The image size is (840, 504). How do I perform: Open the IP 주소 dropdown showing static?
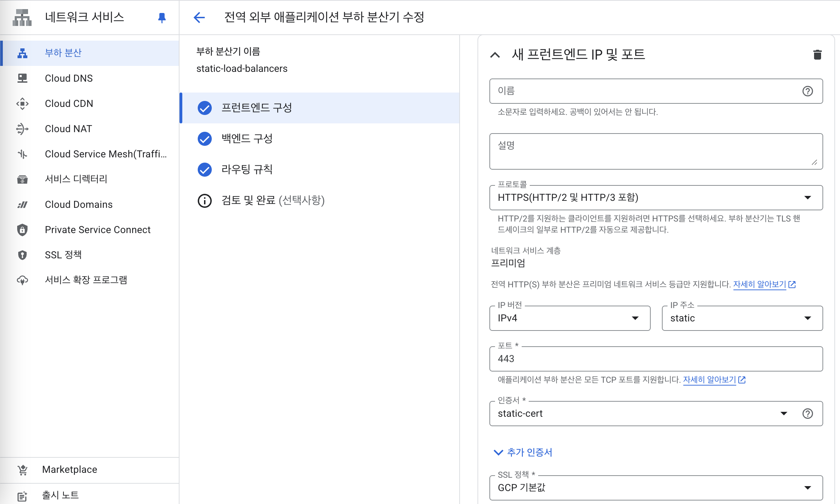point(742,318)
